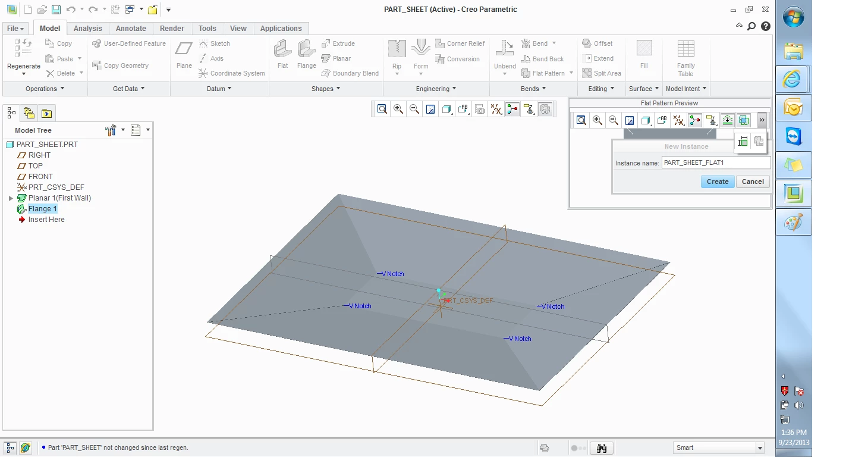Expand the Operations group dropdown
The height and width of the screenshot is (457, 868).
[x=45, y=89]
